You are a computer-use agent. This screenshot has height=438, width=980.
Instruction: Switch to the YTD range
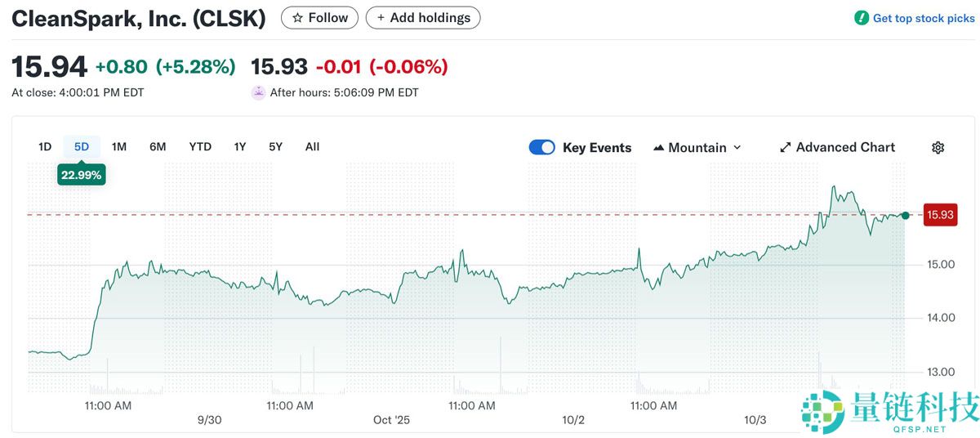click(200, 147)
